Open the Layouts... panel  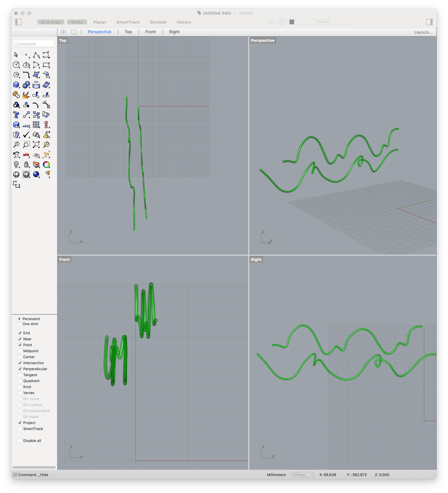pyautogui.click(x=423, y=32)
